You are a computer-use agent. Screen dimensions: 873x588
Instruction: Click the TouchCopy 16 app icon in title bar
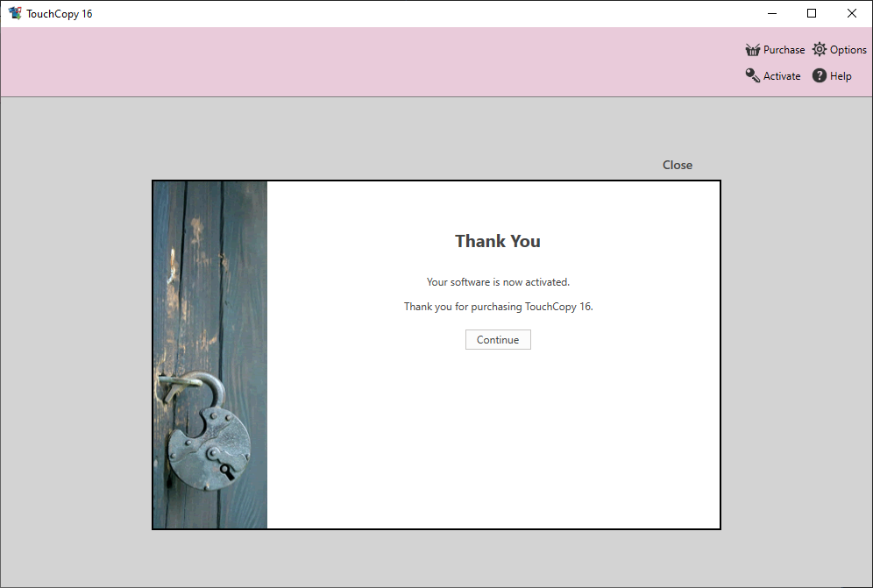pos(15,13)
